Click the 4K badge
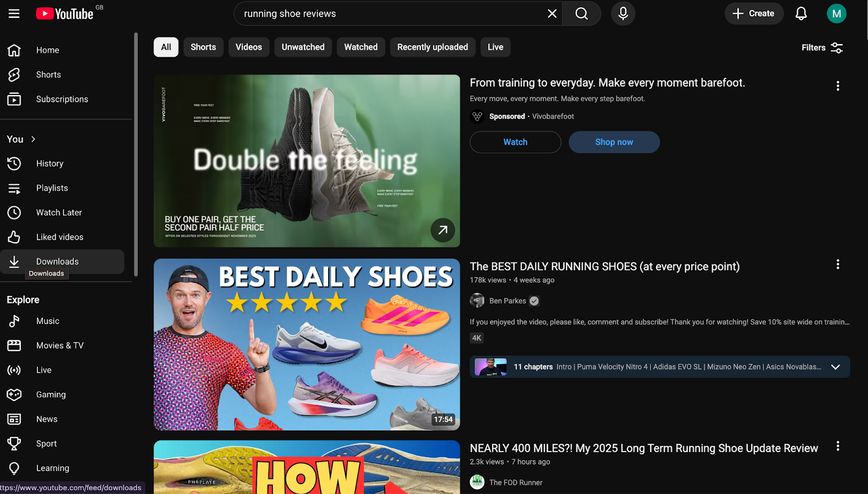Screen dimensions: 868x494 coord(476,338)
